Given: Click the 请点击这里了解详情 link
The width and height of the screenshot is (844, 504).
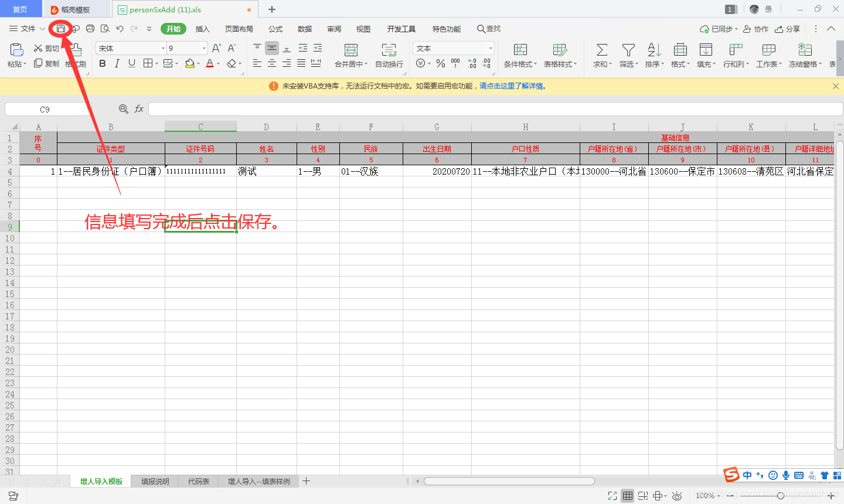Looking at the screenshot, I should (x=511, y=86).
